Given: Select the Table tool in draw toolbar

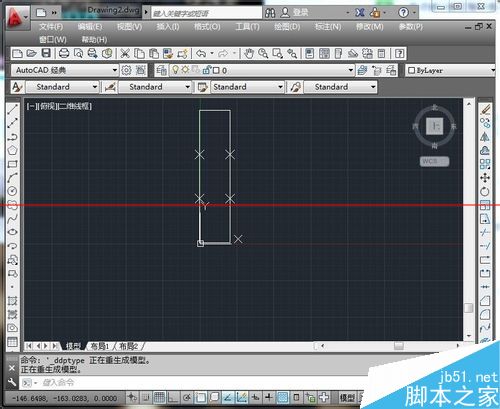Looking at the screenshot, I should pos(12,342).
